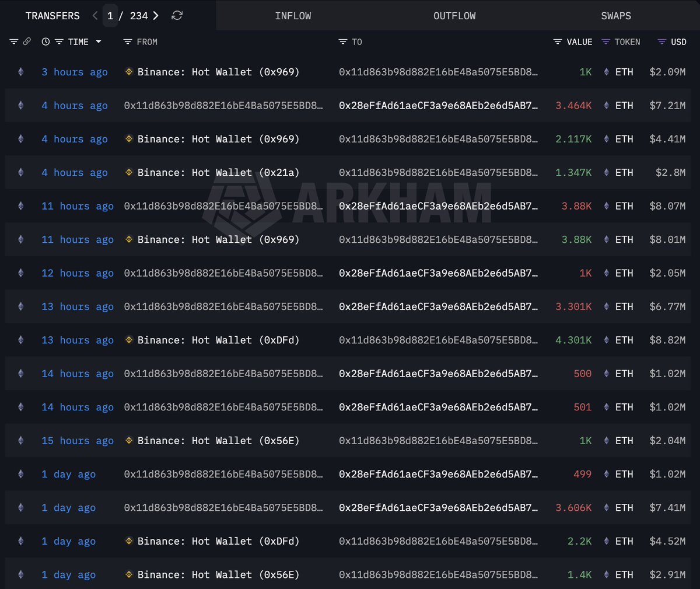700x589 pixels.
Task: Click the 2.117K value
Action: coord(573,139)
